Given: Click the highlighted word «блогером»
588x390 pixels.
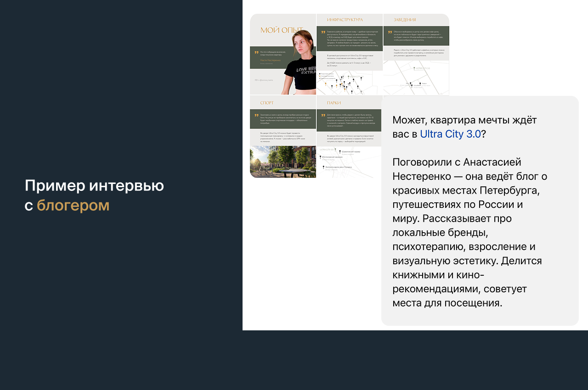Looking at the screenshot, I should pyautogui.click(x=73, y=206).
